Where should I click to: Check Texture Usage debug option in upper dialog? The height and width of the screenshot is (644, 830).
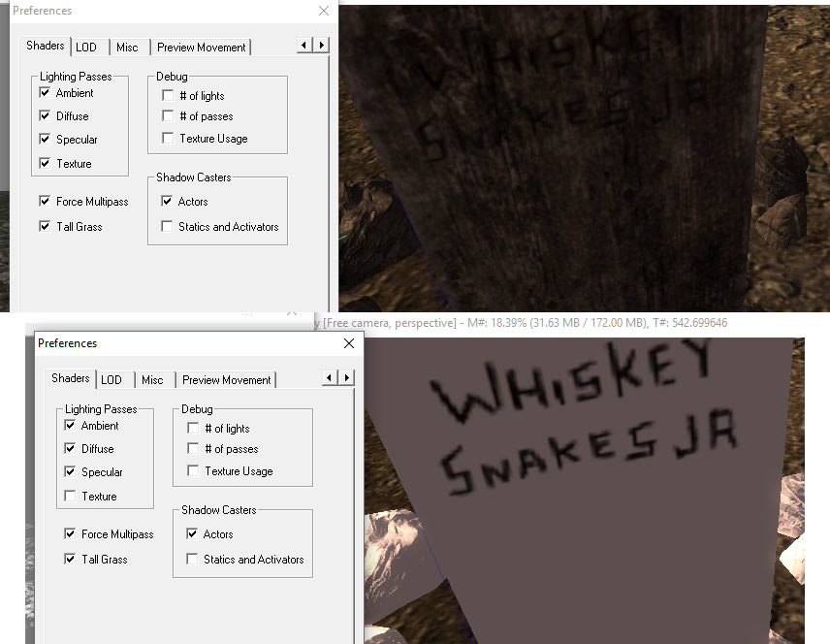coord(168,139)
